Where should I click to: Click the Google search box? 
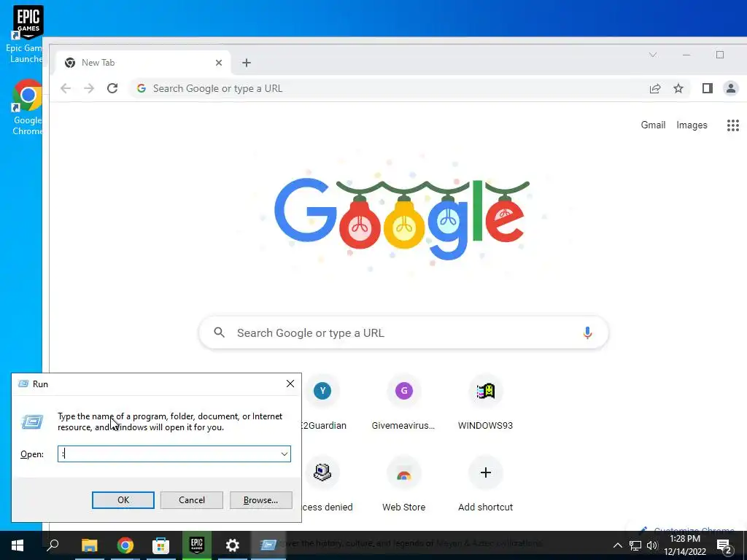click(403, 332)
